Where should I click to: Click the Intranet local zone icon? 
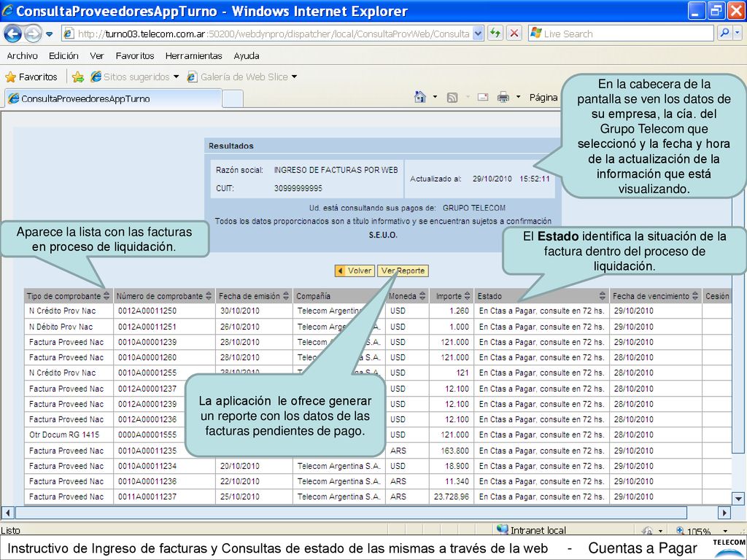(503, 529)
